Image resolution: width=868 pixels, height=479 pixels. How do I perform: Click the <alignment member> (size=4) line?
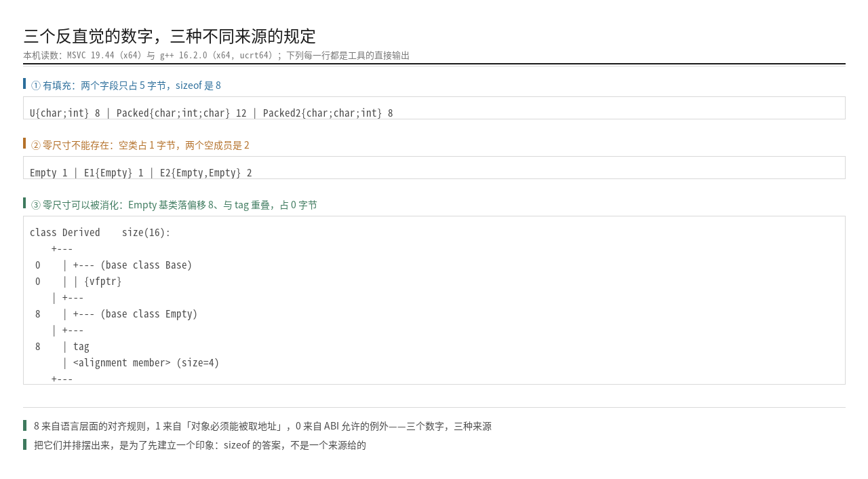(x=141, y=363)
